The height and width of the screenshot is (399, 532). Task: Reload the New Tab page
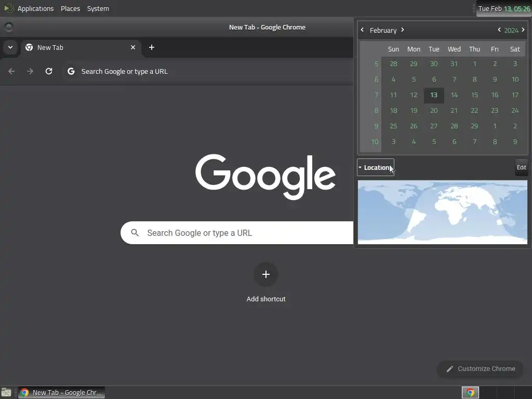coord(49,71)
